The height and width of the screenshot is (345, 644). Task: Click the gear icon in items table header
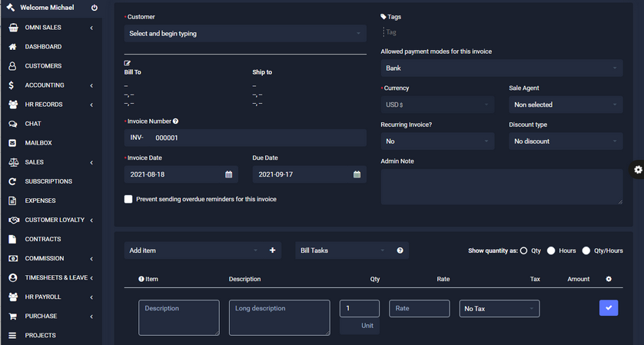point(609,279)
